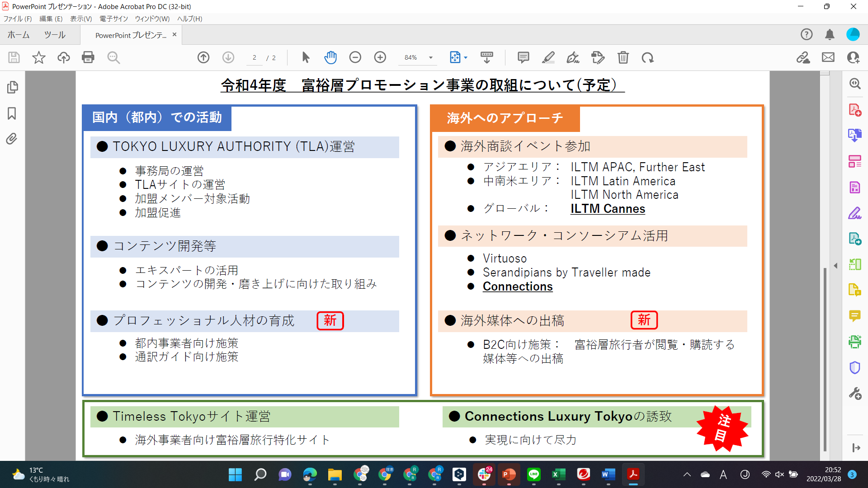Viewport: 868px width, 488px height.
Task: Open the 表示(V) menu
Action: click(81, 19)
